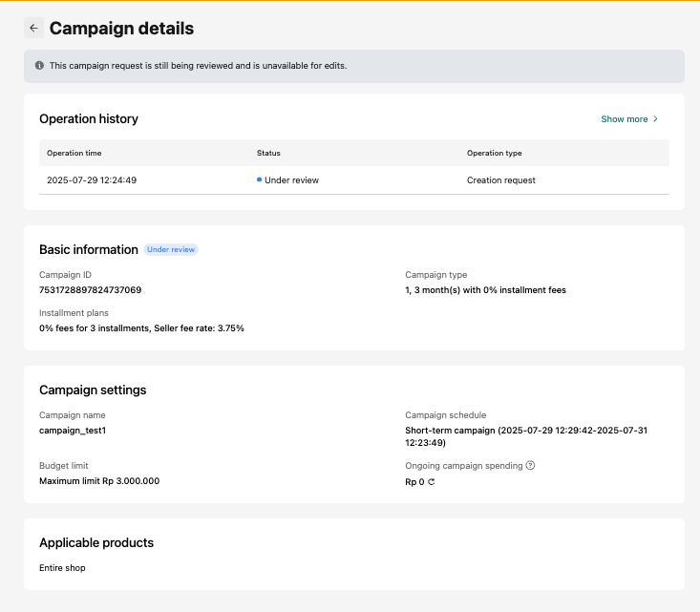Click the campaign name campaign_test1
The width and height of the screenshot is (700, 612).
coord(73,431)
